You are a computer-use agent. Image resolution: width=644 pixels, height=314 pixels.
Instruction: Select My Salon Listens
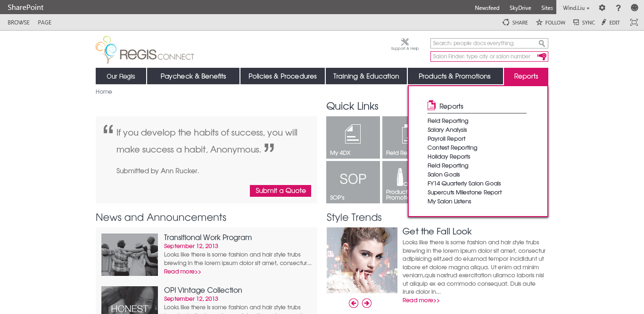tap(449, 201)
